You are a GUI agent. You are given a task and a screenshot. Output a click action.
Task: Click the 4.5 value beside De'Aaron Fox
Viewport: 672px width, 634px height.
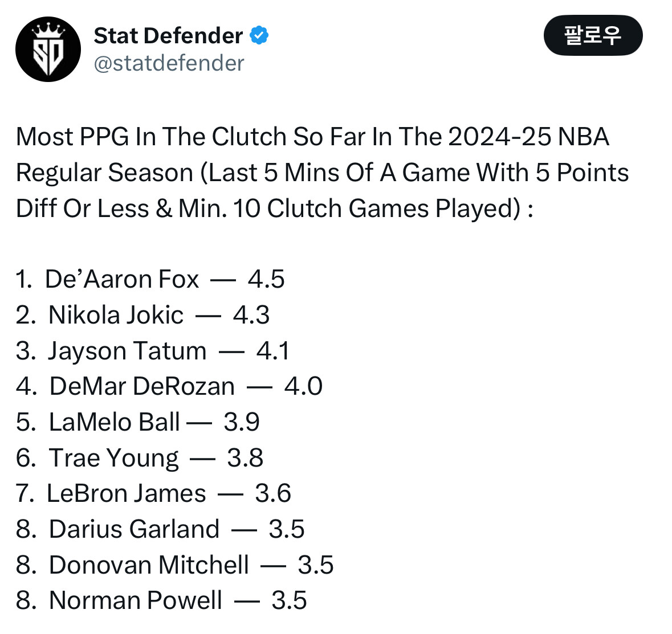pyautogui.click(x=266, y=279)
